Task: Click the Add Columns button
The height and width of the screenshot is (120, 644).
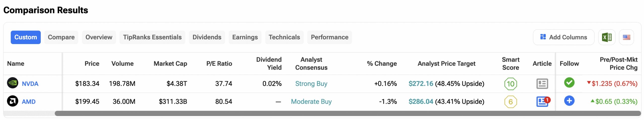Action: (563, 37)
